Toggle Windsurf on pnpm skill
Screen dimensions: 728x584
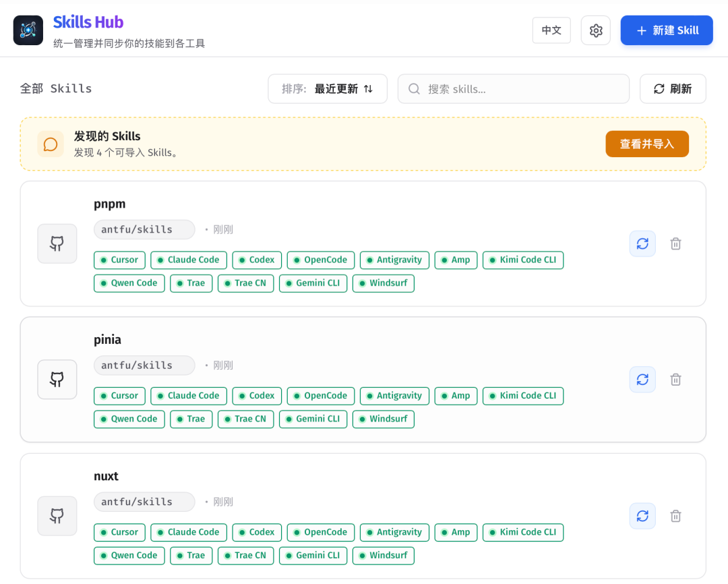(x=384, y=283)
